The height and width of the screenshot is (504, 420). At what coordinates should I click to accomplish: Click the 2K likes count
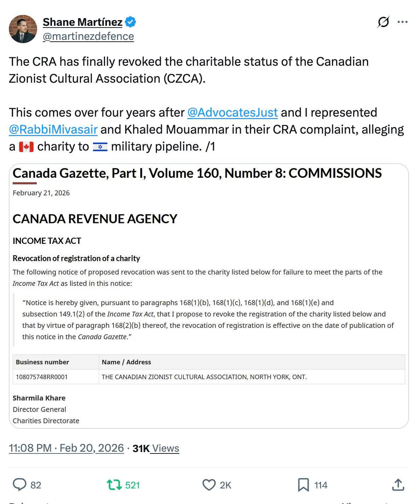(225, 485)
